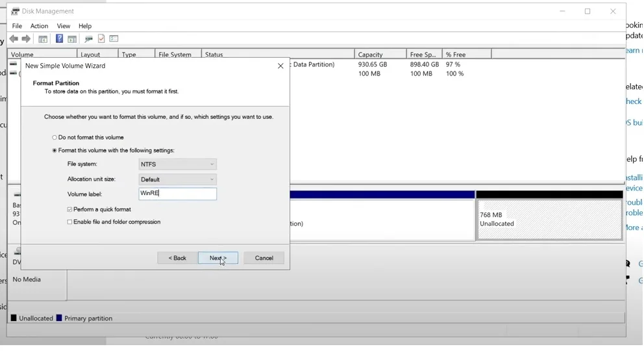Select the 768 MB Unallocated partition block
The width and height of the screenshot is (644, 351).
[549, 220]
